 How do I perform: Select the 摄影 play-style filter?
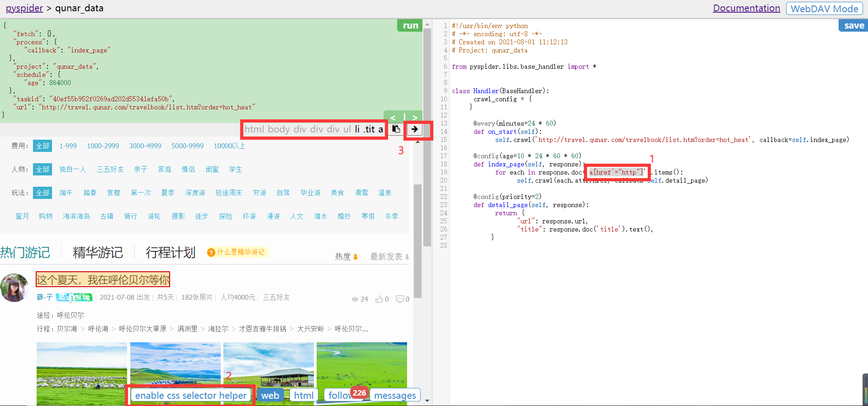click(x=178, y=217)
